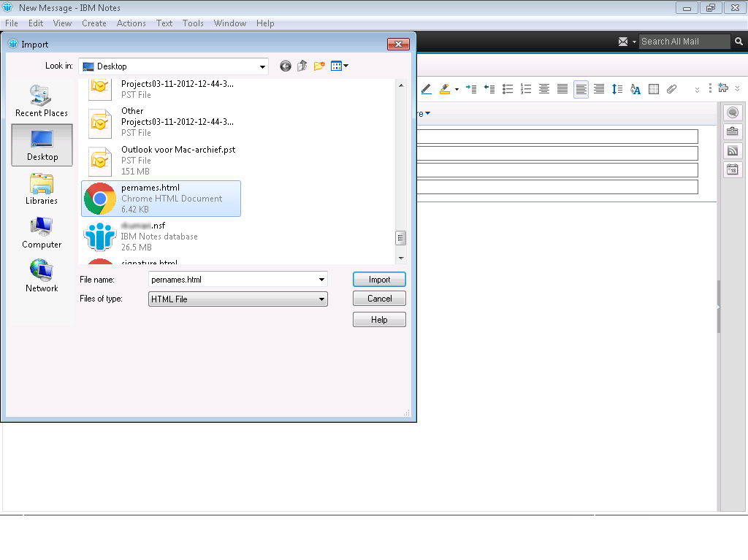The image size is (748, 560).
Task: Open the Help menu in menu bar
Action: [265, 23]
